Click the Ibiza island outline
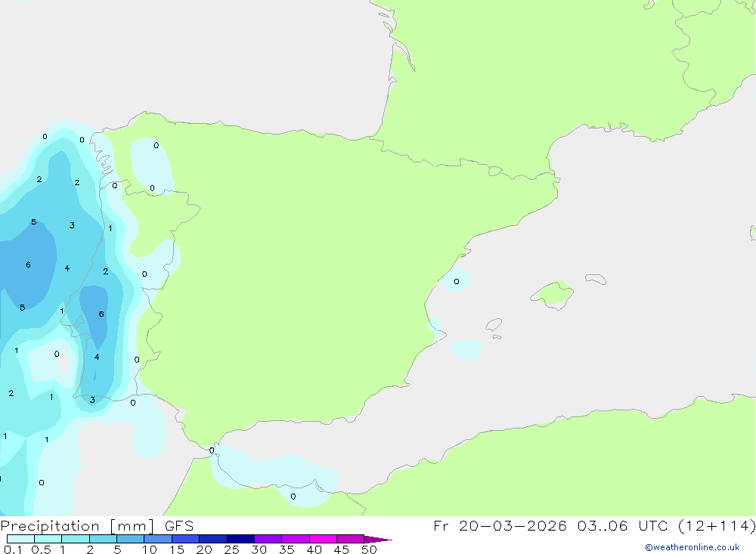 coord(494,324)
